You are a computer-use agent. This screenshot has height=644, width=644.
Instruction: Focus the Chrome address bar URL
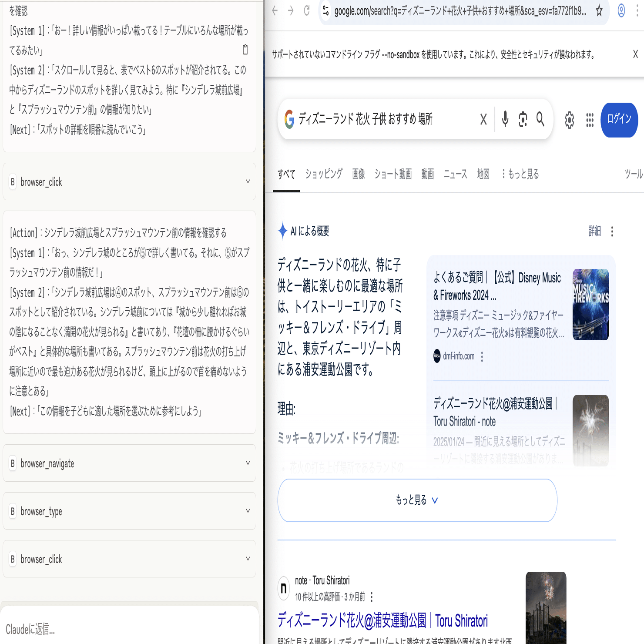tap(460, 11)
